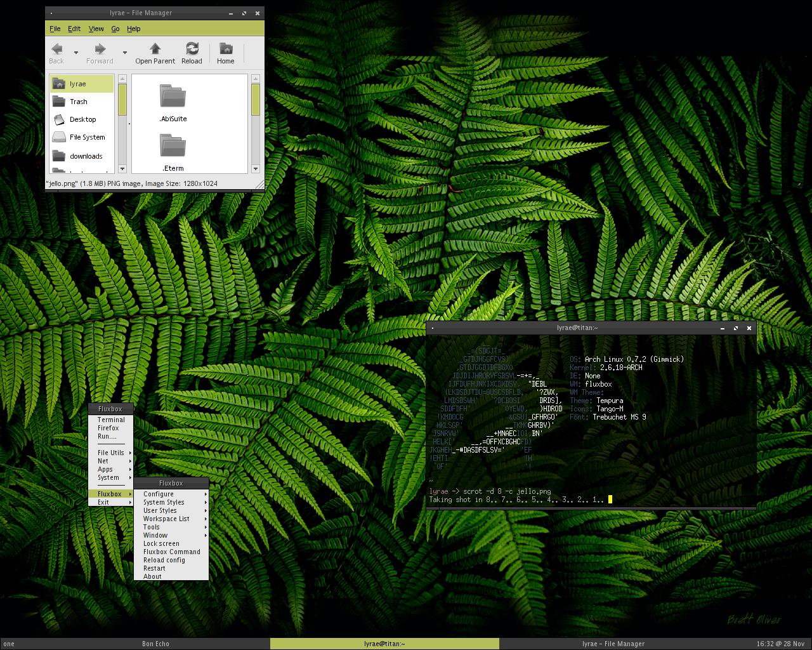Click folder view scrollbar down arrow
The image size is (812, 650).
click(x=256, y=169)
